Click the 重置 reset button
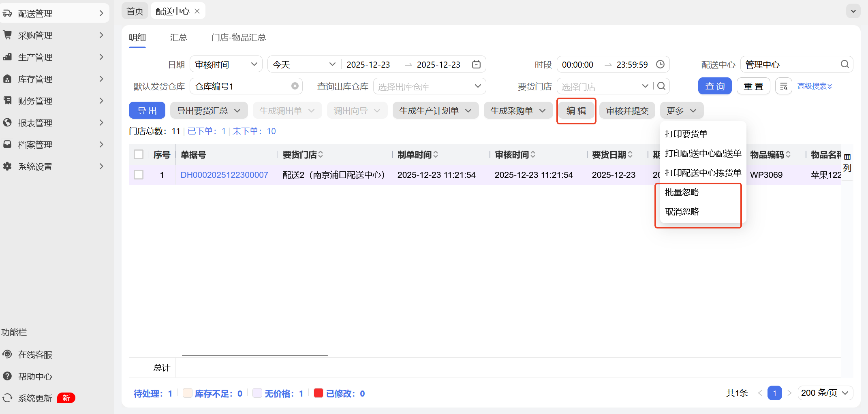This screenshot has height=414, width=868. 753,86
